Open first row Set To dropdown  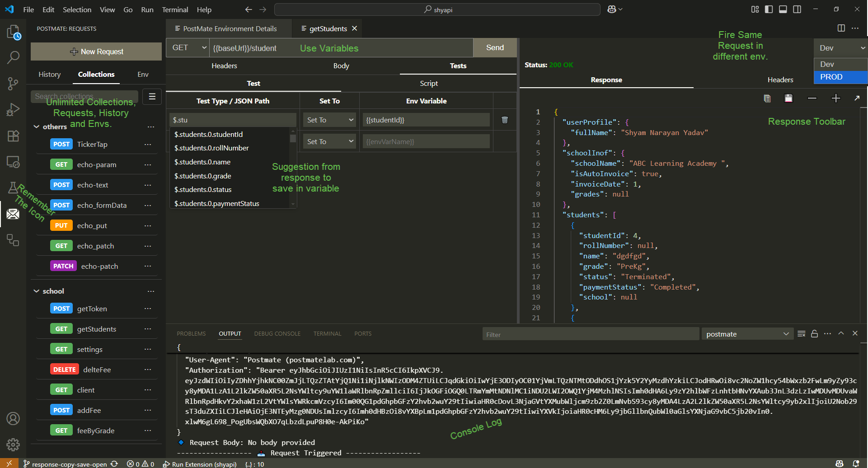[x=330, y=120]
